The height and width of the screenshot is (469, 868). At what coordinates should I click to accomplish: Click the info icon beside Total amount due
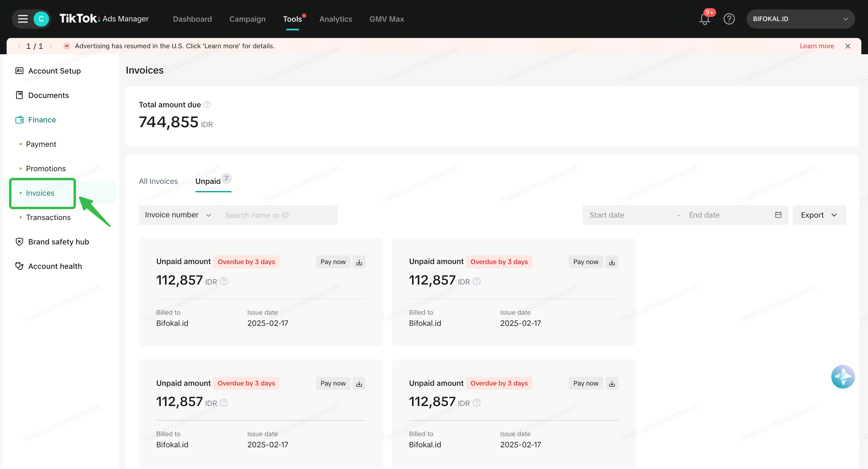tap(207, 105)
